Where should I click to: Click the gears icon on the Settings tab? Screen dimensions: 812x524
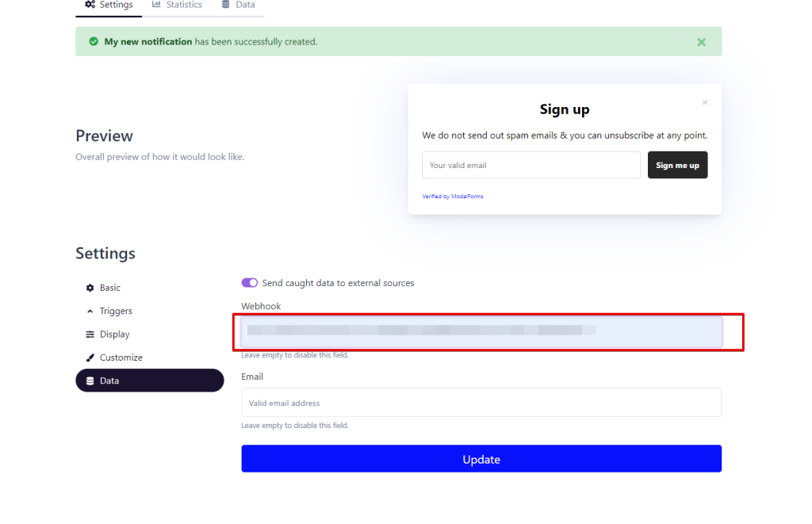coord(90,5)
